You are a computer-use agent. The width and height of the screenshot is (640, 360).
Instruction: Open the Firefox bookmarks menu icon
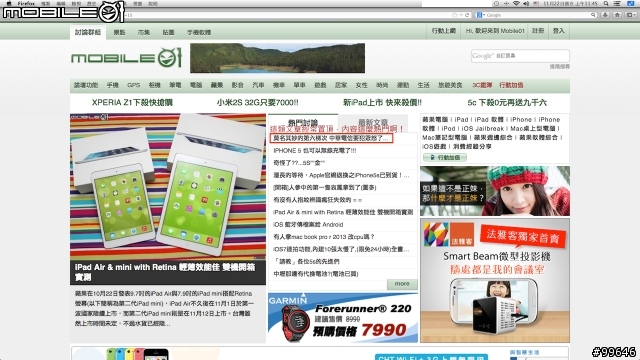[630, 15]
